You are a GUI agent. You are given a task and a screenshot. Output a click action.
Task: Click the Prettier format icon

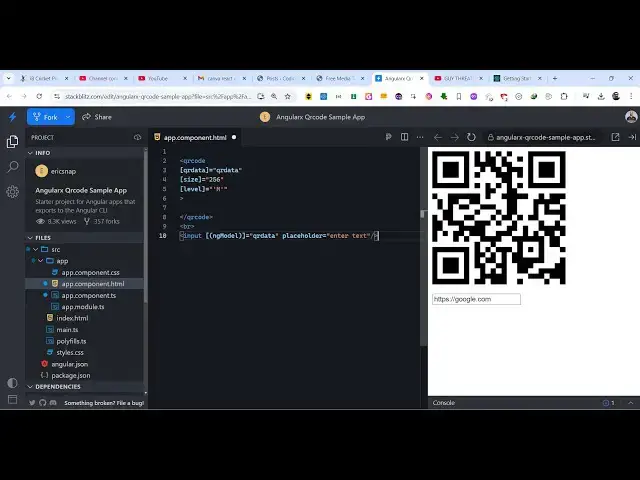pyautogui.click(x=389, y=137)
